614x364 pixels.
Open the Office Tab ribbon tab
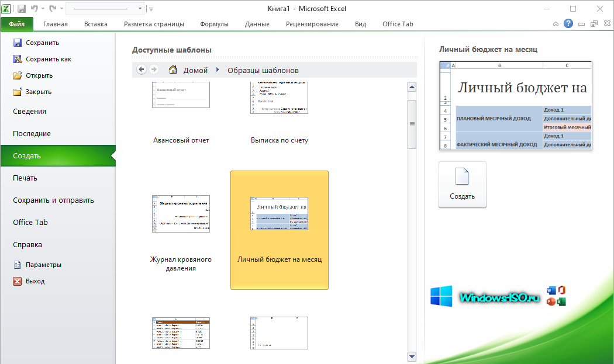pyautogui.click(x=398, y=24)
